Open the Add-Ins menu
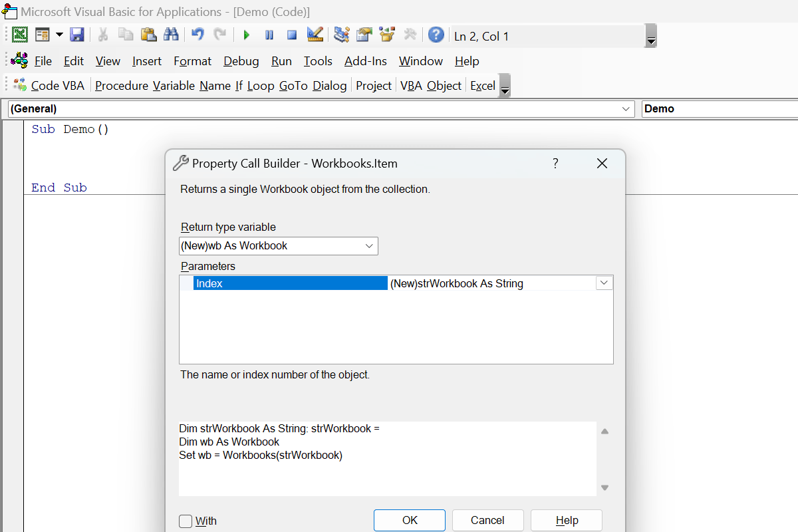The image size is (798, 532). point(366,61)
